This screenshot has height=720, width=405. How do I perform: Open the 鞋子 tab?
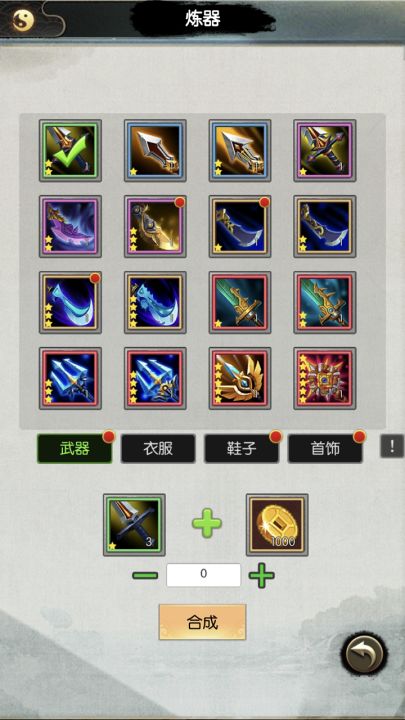click(242, 449)
